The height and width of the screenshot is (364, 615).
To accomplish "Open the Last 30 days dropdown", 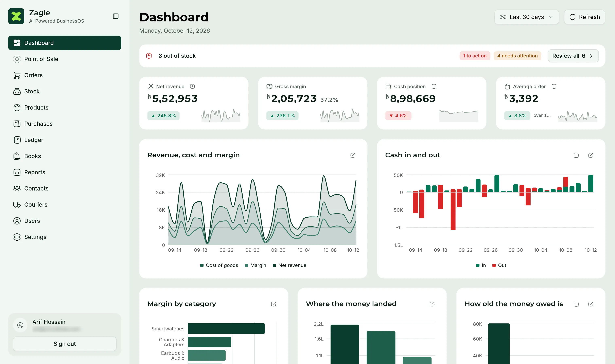I will pos(526,17).
